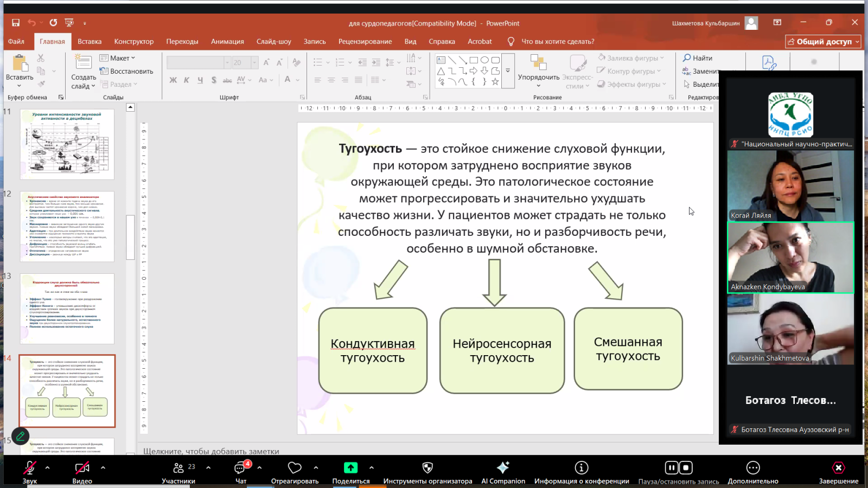Unmute the microphone (Звук) button
The height and width of the screenshot is (488, 868).
coord(30,468)
